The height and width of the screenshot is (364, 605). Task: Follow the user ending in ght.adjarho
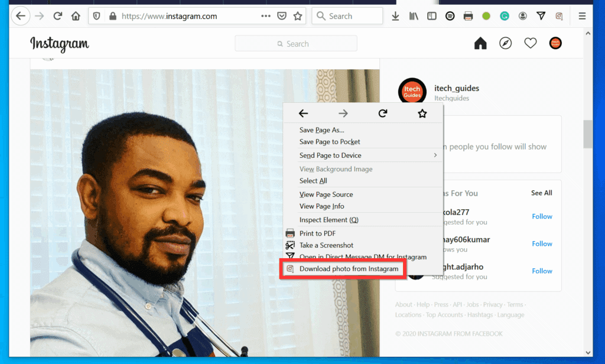(542, 271)
